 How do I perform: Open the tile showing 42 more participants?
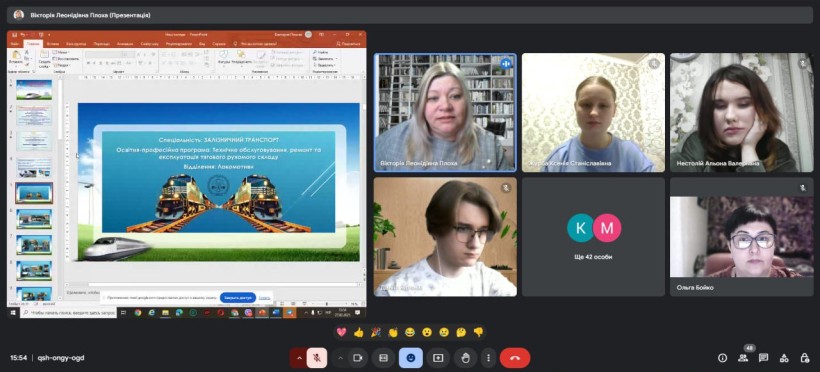[x=594, y=236]
